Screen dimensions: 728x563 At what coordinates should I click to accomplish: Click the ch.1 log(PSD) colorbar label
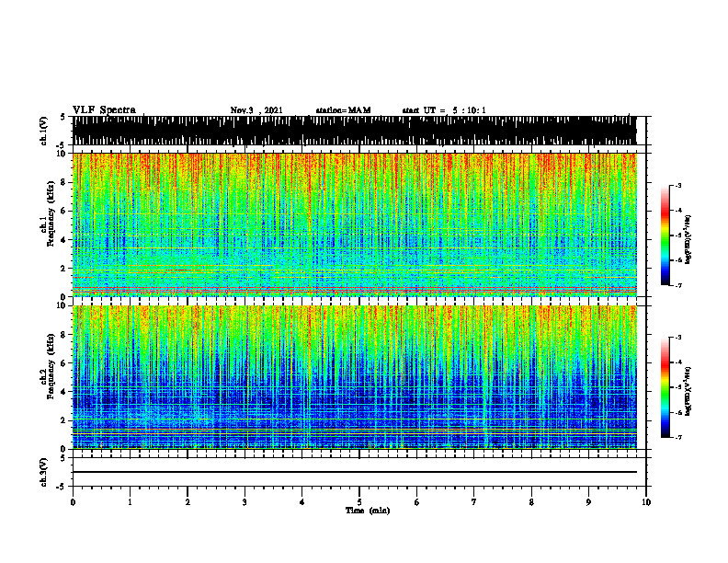click(x=688, y=239)
